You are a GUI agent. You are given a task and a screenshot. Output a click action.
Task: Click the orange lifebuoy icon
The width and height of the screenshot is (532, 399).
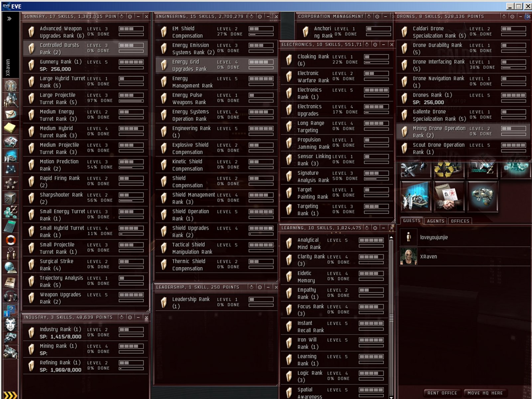(x=11, y=240)
